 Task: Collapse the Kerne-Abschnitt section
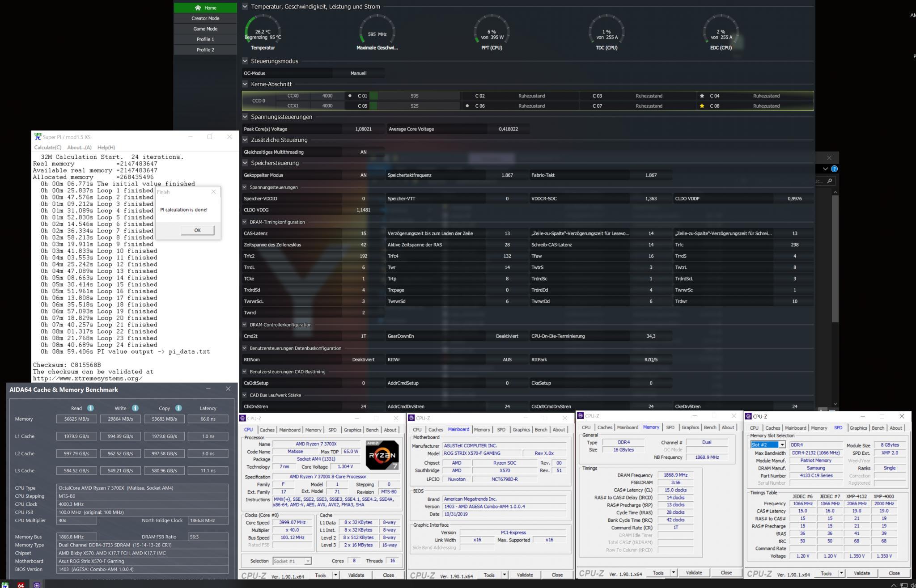point(245,84)
